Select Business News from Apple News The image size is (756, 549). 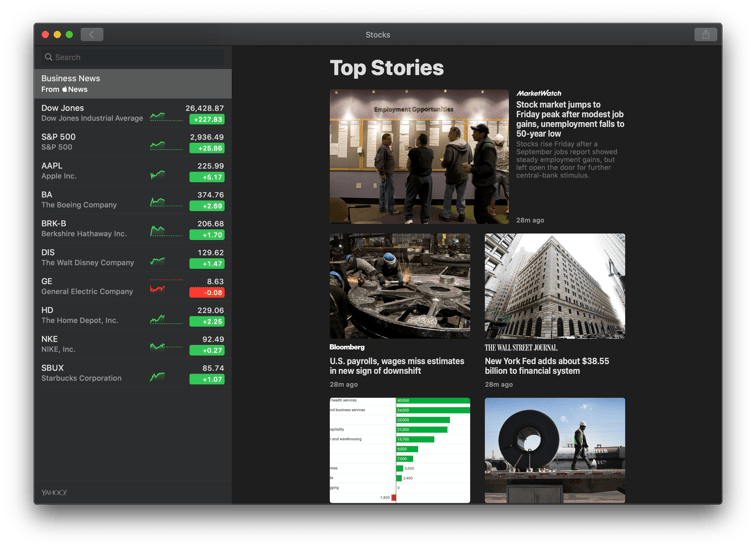pyautogui.click(x=133, y=83)
